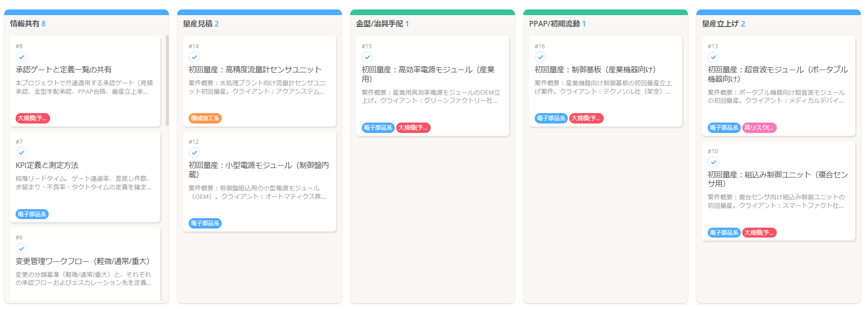Viewport: 868px width, 309px height.
Task: Click the card count 8 beside 情報共有
Action: coord(43,23)
